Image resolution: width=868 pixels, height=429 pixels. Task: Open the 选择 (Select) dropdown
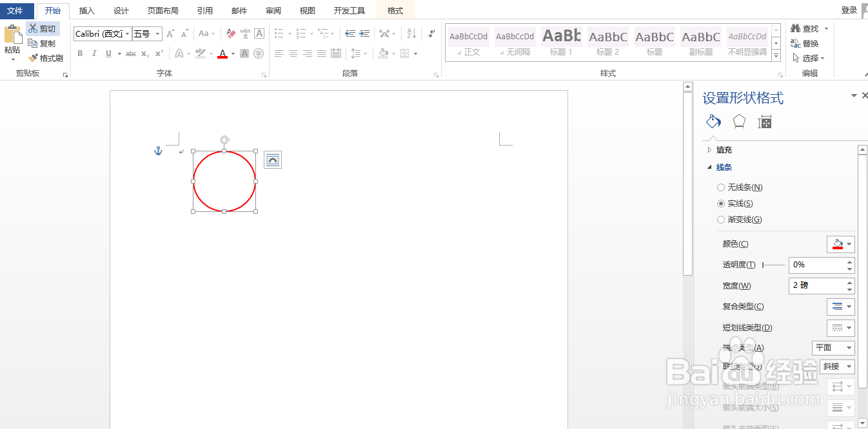click(809, 58)
